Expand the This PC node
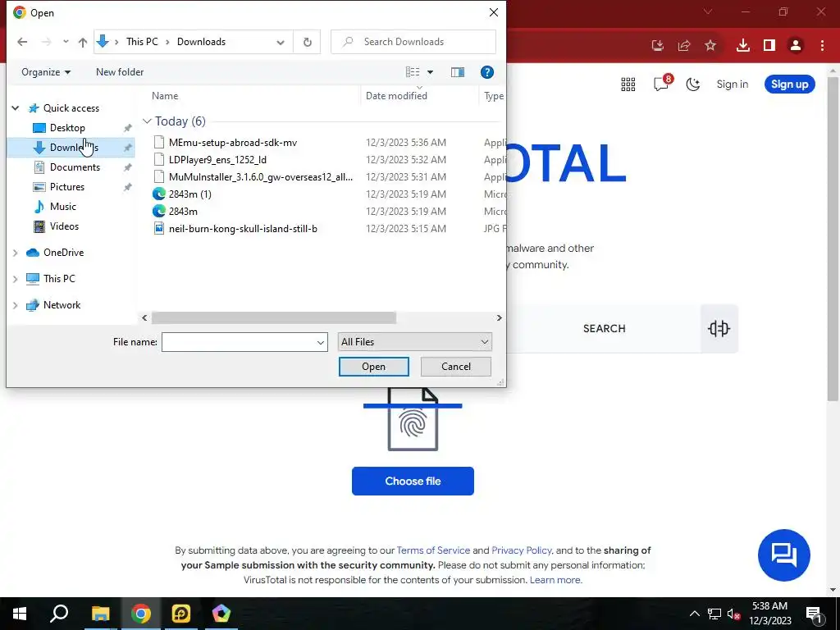Screen dimensions: 840x630 (x=16, y=279)
